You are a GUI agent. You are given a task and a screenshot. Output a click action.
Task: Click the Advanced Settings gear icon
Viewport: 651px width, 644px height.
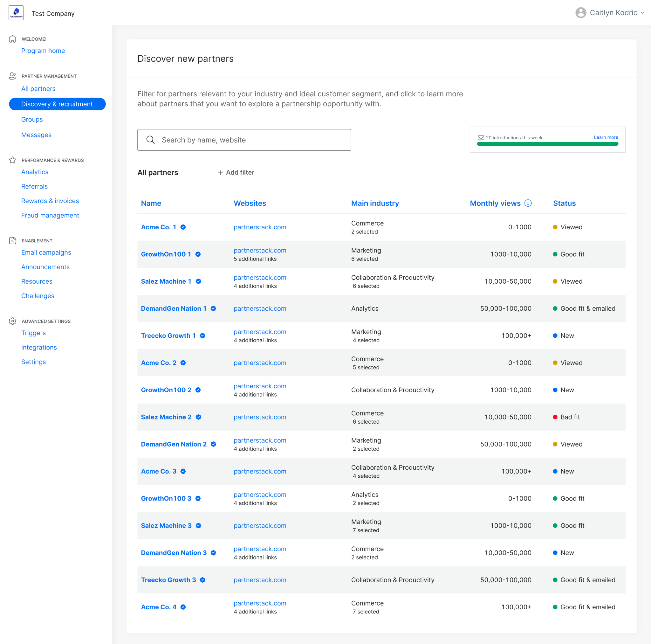coord(12,321)
